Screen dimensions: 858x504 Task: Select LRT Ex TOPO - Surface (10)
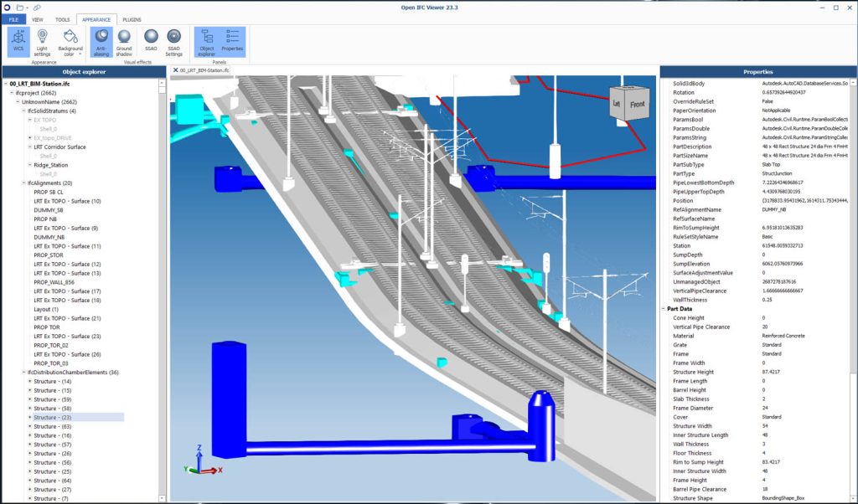pyautogui.click(x=67, y=201)
